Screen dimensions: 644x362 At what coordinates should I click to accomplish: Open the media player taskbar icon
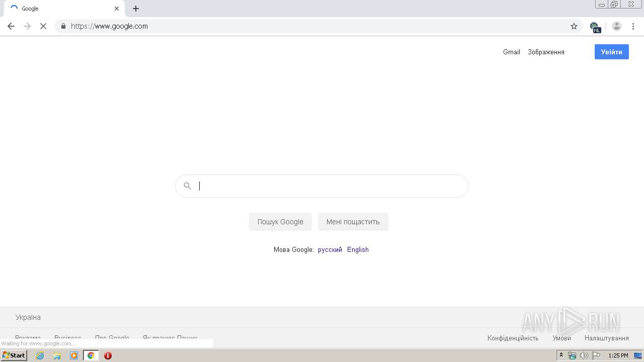coord(74,355)
